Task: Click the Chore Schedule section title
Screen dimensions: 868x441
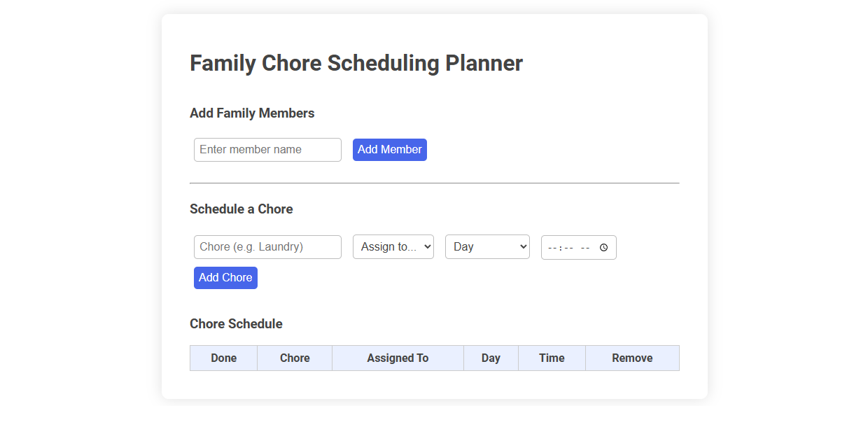Action: click(236, 323)
